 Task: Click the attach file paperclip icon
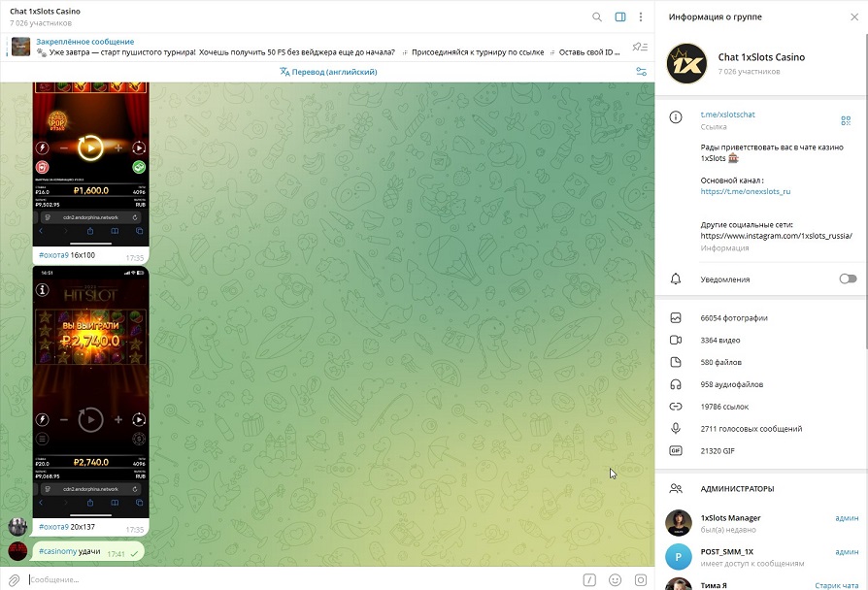pos(15,579)
